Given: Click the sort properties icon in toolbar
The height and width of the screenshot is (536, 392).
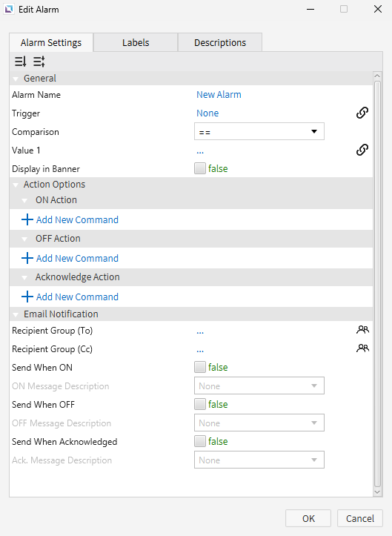Looking at the screenshot, I should click(20, 62).
